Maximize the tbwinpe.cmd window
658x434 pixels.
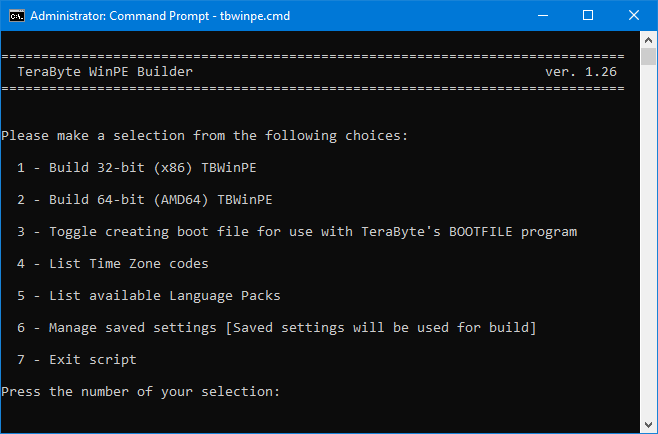coord(588,16)
